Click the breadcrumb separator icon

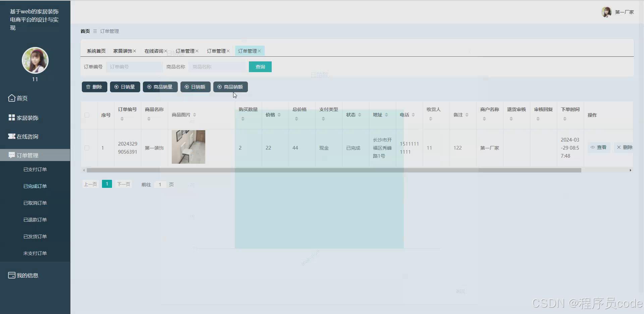click(x=95, y=31)
